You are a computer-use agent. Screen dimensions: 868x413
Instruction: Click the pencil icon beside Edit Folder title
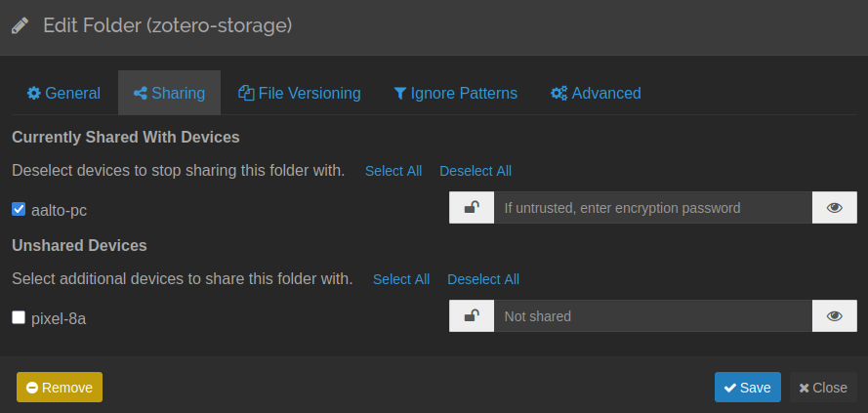click(21, 26)
